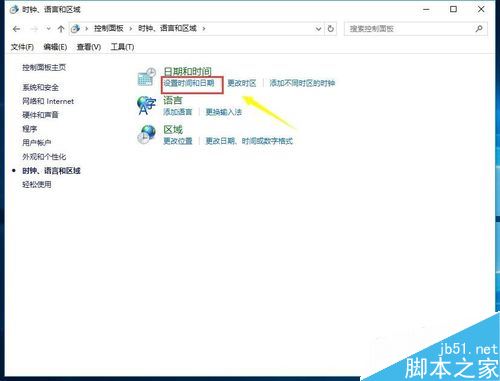
Task: Close the Control Panel window
Action: (481, 9)
